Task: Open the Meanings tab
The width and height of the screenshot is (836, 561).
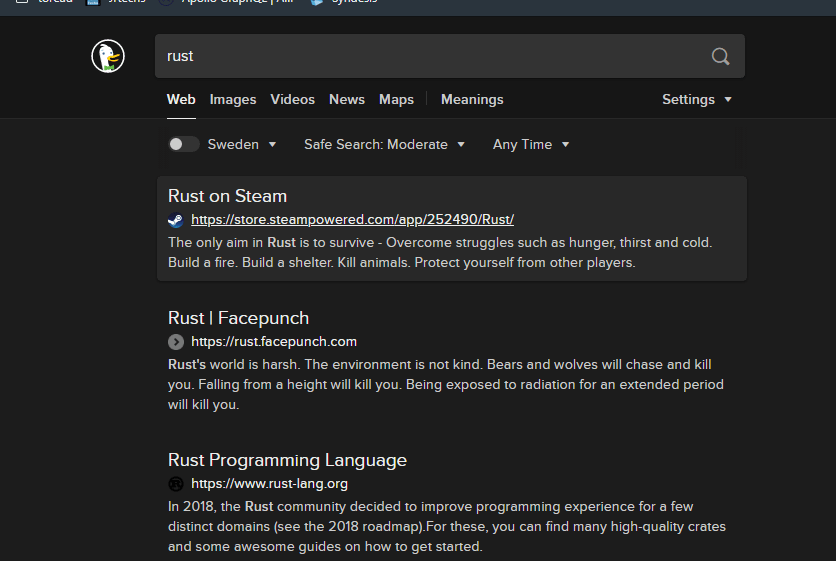Action: [x=472, y=100]
